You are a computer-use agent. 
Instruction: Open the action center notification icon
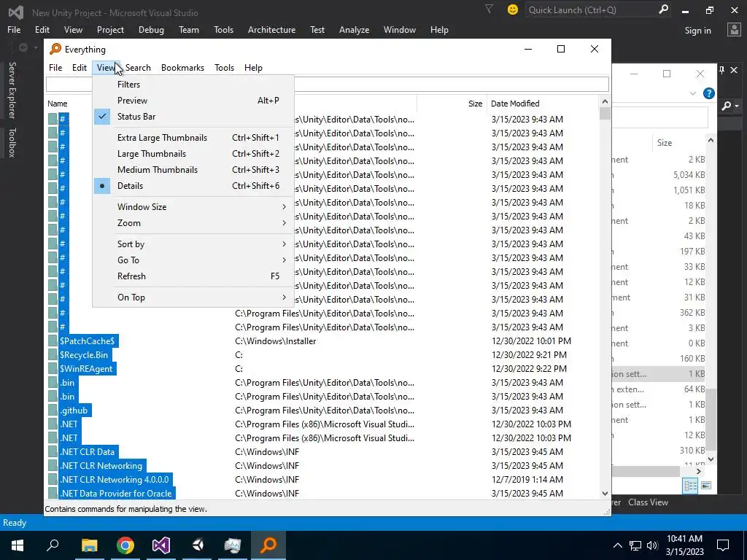pos(723,545)
